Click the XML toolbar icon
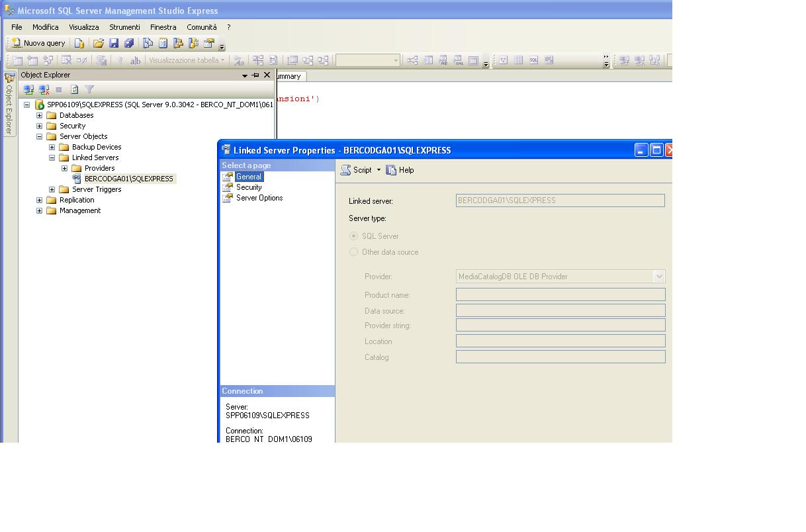This screenshot has height=532, width=806. pyautogui.click(x=459, y=60)
